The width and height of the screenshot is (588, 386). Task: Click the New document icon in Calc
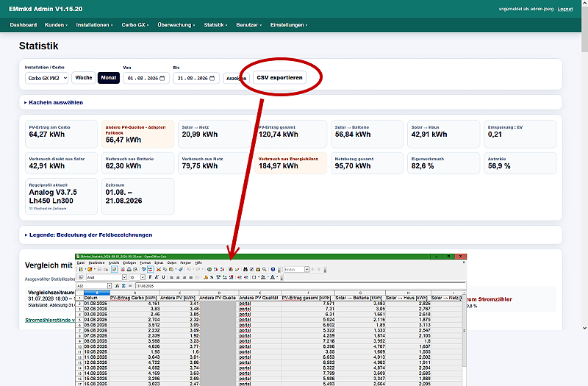[81, 269]
